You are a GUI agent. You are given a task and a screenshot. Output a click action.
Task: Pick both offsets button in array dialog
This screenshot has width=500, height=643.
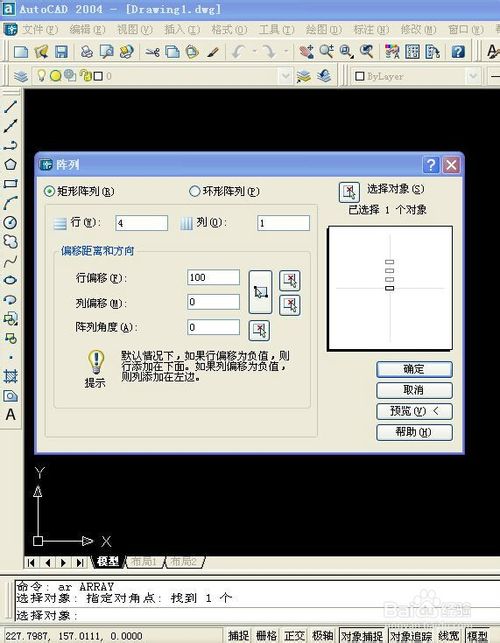(260, 292)
